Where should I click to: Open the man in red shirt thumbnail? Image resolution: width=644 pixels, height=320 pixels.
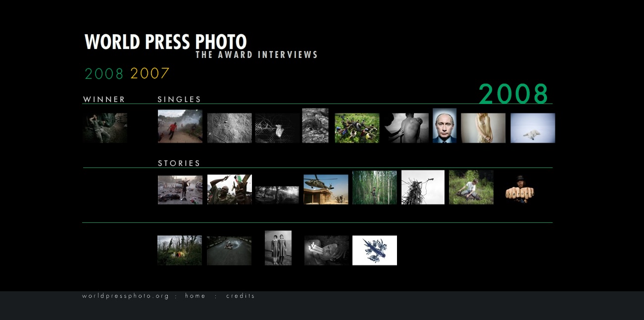[180, 126]
